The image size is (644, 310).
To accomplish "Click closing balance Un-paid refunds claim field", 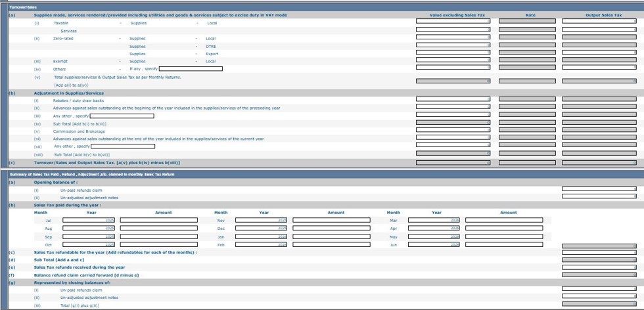I will click(599, 288).
